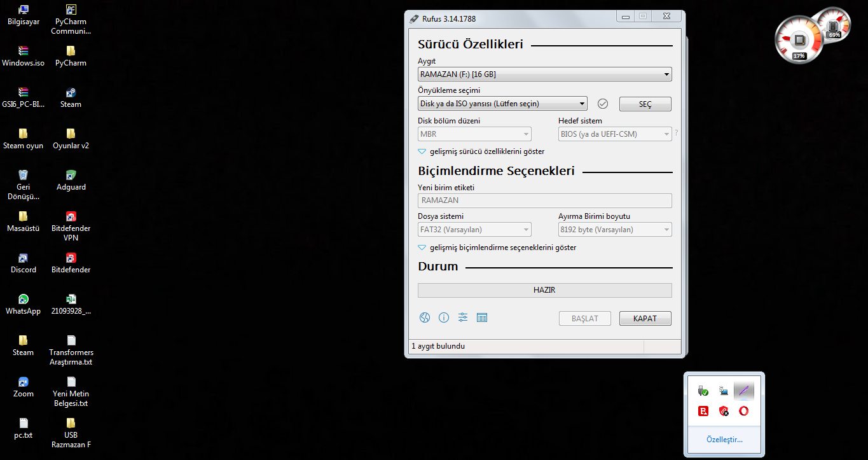Select the PyCharm Community desktop shortcut
This screenshot has height=460, width=868.
(x=71, y=20)
